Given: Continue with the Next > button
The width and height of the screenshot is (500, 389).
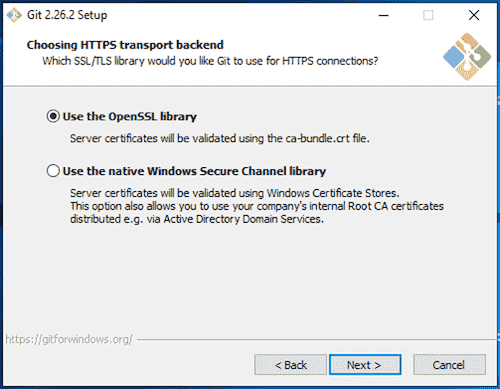Looking at the screenshot, I should click(365, 365).
